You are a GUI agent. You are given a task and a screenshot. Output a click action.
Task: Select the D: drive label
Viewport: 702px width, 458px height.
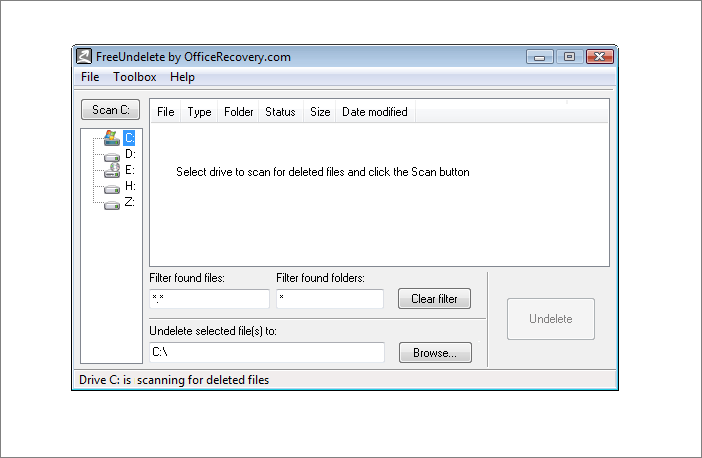[x=130, y=154]
